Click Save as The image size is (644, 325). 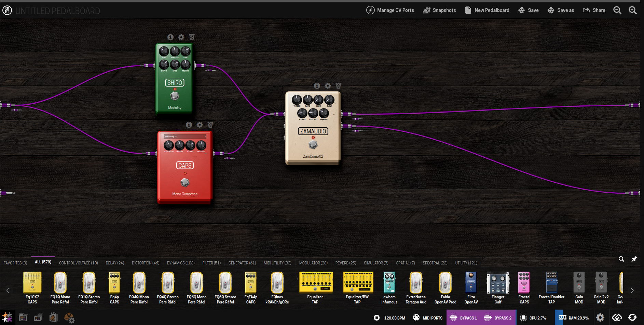(x=561, y=10)
